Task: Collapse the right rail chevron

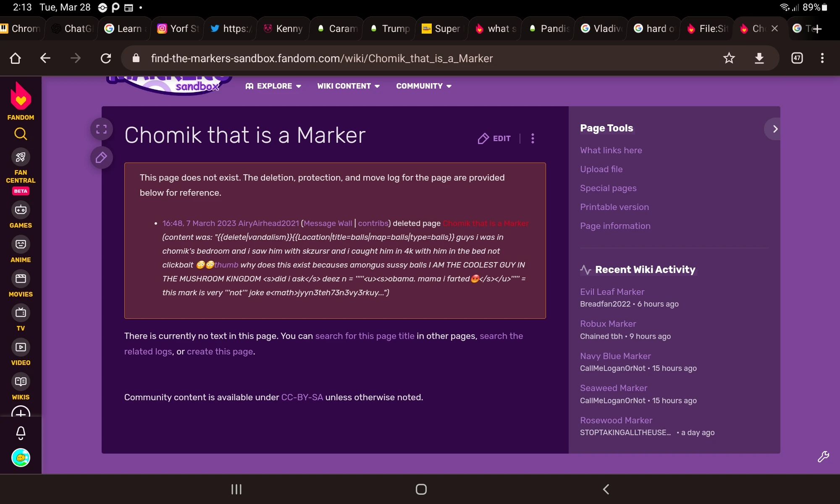Action: point(774,129)
